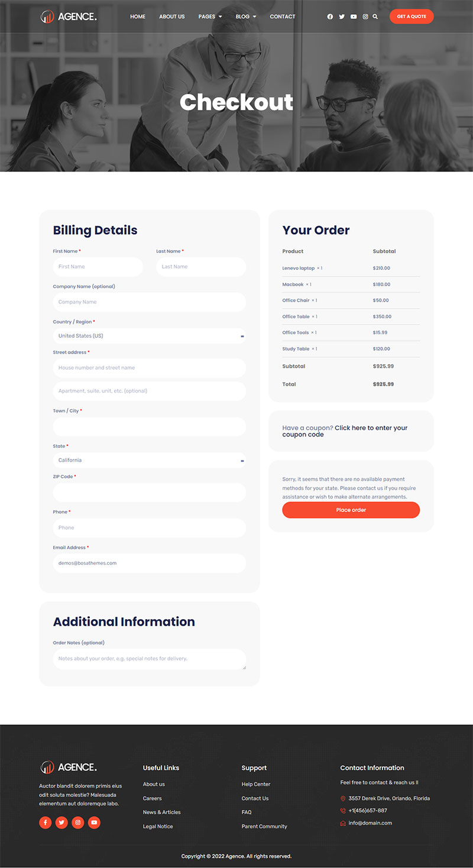Expand the Pages menu in navbar
Viewport: 473px width, 868px height.
click(210, 17)
